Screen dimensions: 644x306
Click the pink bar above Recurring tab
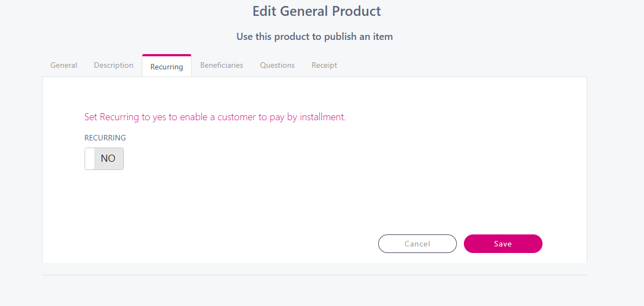click(x=166, y=55)
